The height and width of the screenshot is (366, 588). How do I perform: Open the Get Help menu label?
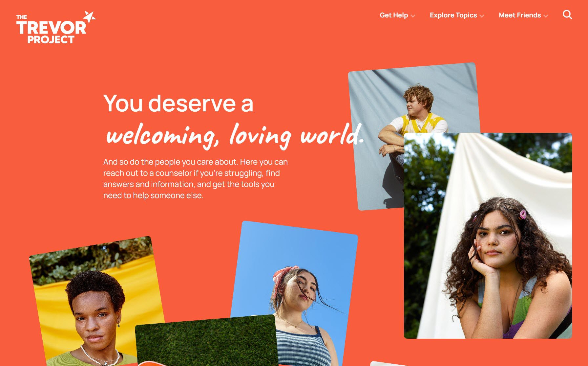394,15
